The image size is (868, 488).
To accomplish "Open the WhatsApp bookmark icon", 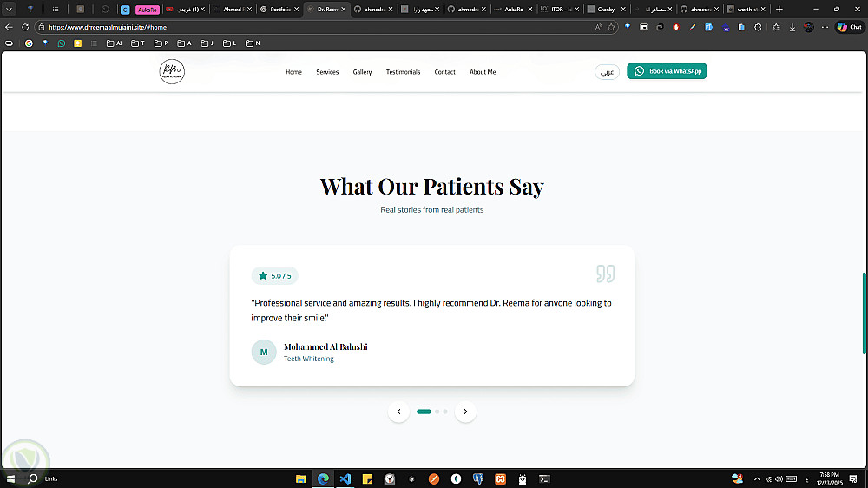I will point(62,43).
